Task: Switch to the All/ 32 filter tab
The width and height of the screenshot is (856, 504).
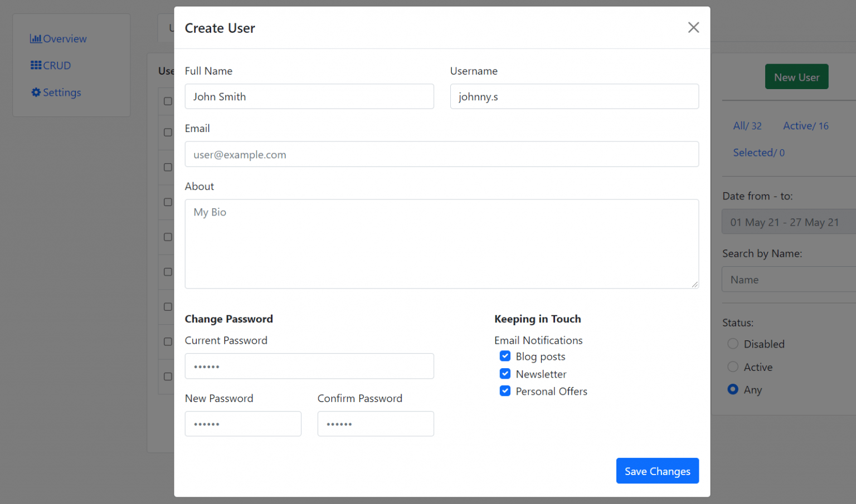Action: (747, 126)
